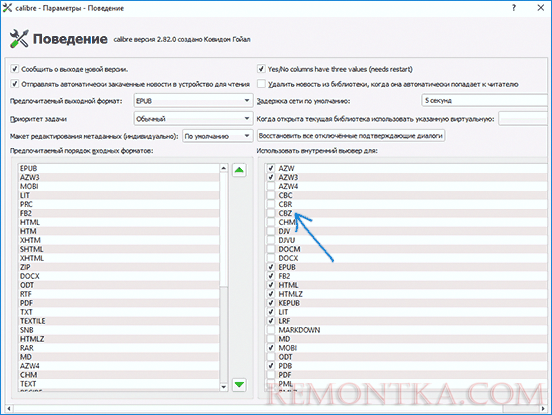The image size is (552, 415).
Task: Open preferred output format EPUB dropdown
Action: coord(193,101)
